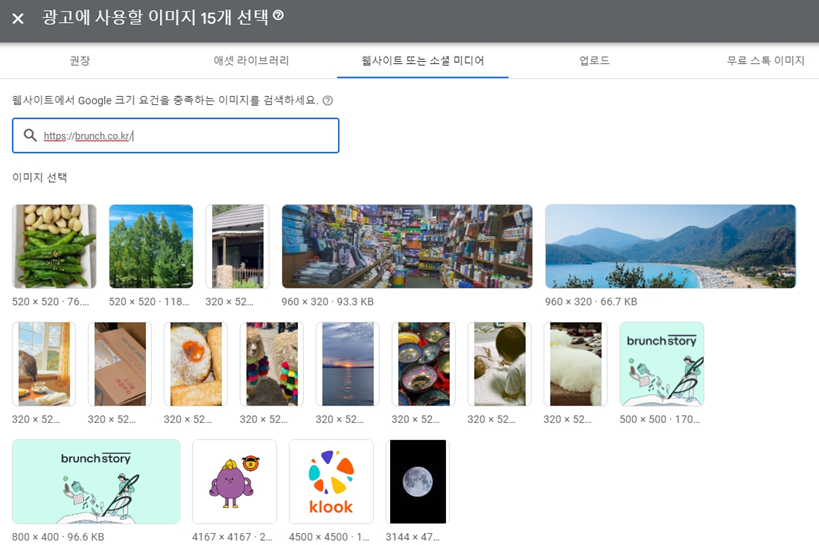
Task: Choose the alpacas with colorful tassels image
Action: [272, 364]
